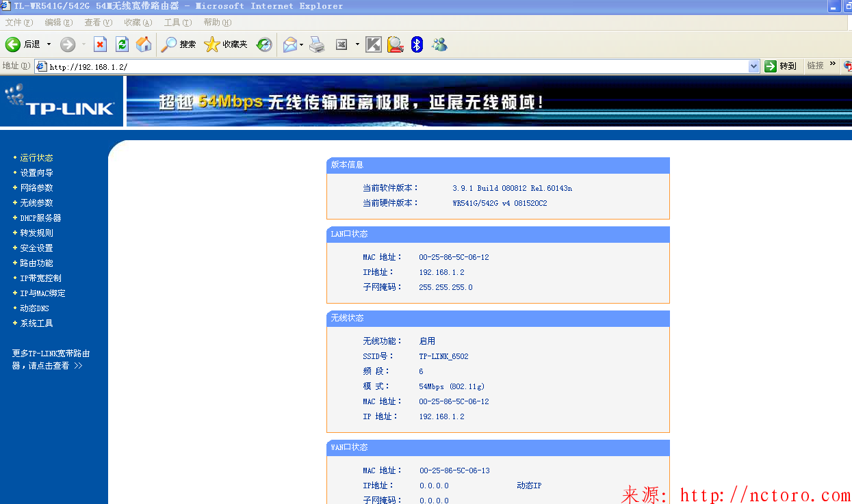Expand the DHCP服务器 plus sign
Screen dimensions: 852x504
(x=15, y=217)
